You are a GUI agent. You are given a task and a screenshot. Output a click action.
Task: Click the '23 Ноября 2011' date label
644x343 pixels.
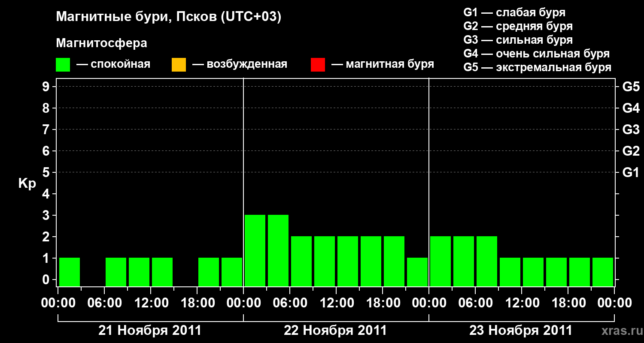tap(521, 331)
